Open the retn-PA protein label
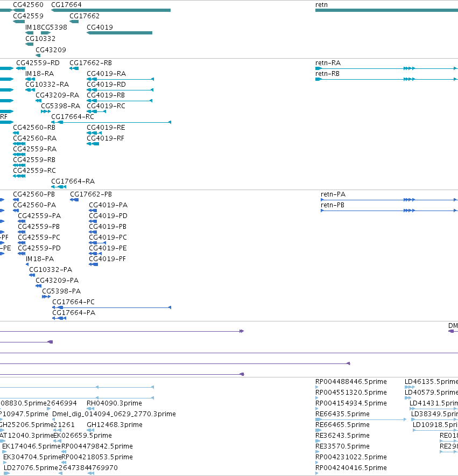The image size is (458, 476). (333, 194)
